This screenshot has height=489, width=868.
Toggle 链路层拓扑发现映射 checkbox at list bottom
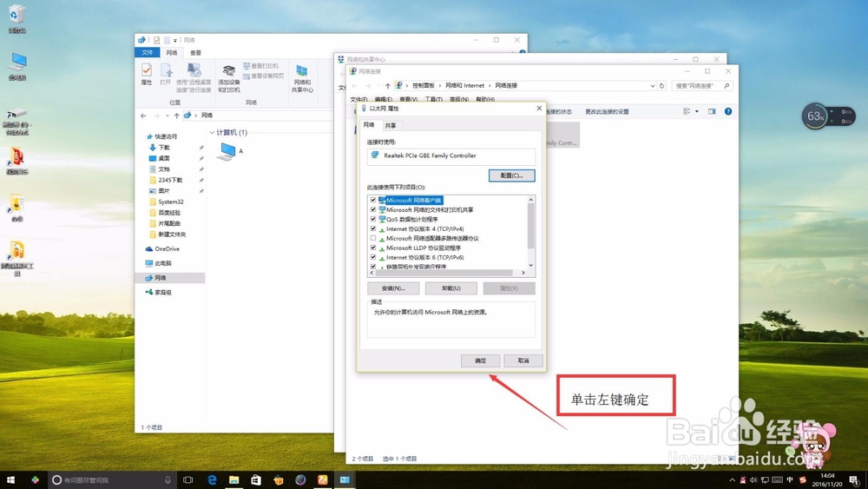click(x=373, y=267)
